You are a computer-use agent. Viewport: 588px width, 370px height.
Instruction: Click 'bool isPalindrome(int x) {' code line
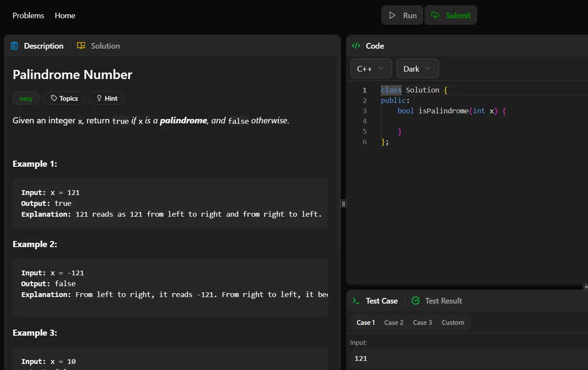tap(452, 111)
